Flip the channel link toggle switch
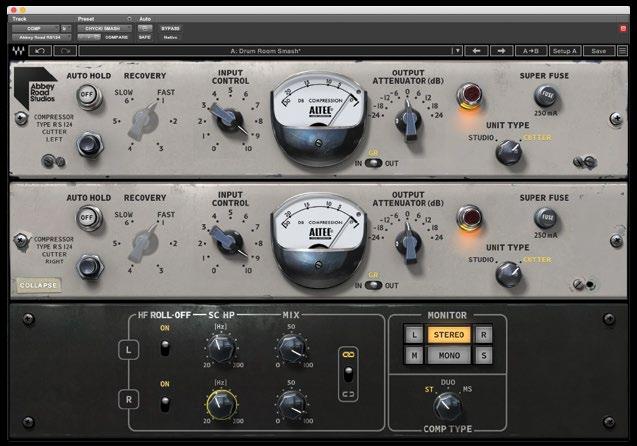Image resolution: width=637 pixels, height=446 pixels. tap(348, 374)
